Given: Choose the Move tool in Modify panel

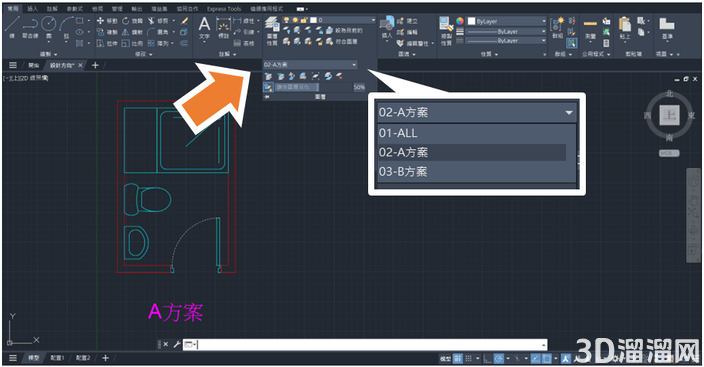Looking at the screenshot, I should tap(106, 21).
